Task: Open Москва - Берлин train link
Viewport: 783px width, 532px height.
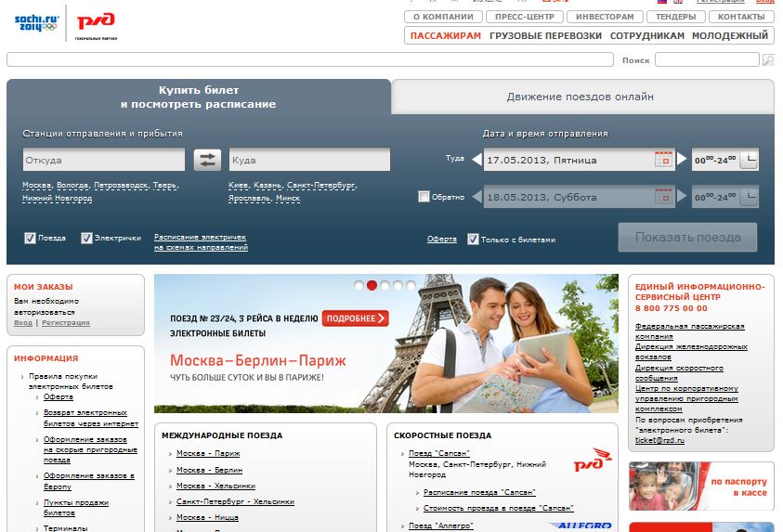Action: [209, 470]
